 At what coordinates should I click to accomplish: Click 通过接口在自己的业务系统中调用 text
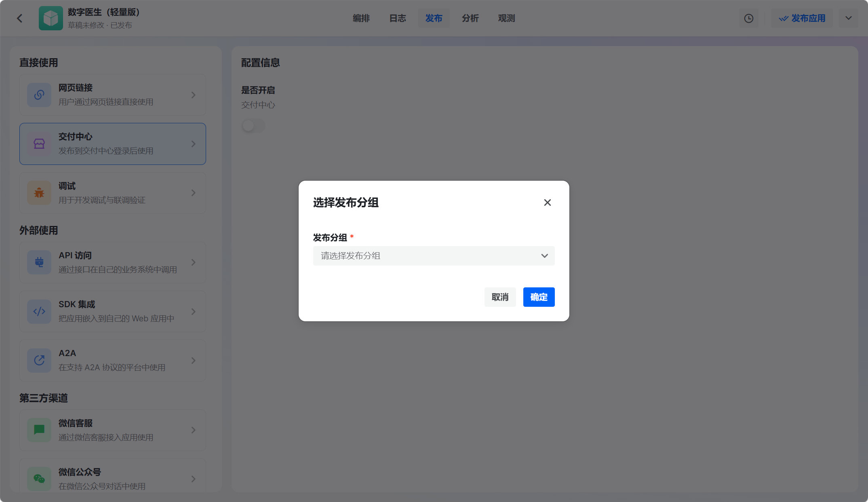[x=118, y=270]
